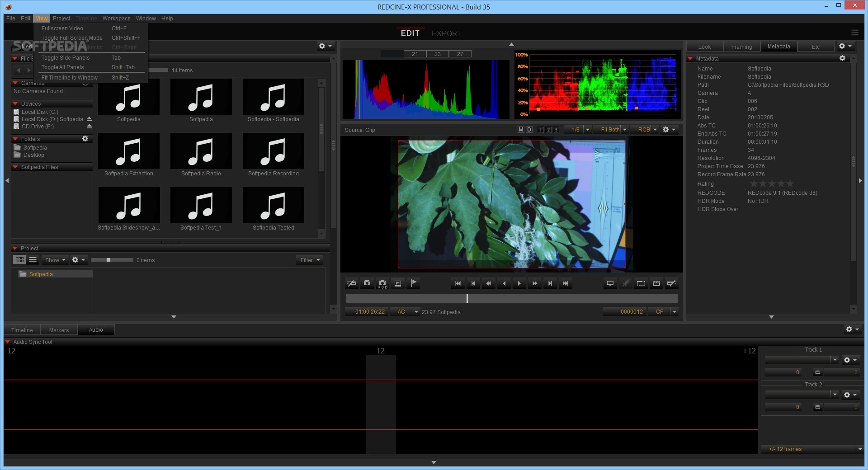868x470 pixels.
Task: Collapse the Project section
Action: (15, 249)
